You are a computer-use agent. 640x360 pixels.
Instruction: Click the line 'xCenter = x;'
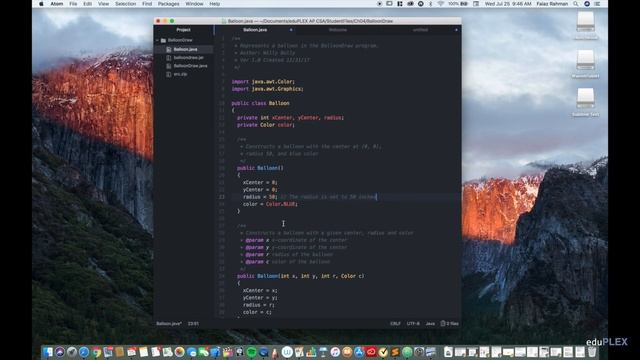pos(260,291)
